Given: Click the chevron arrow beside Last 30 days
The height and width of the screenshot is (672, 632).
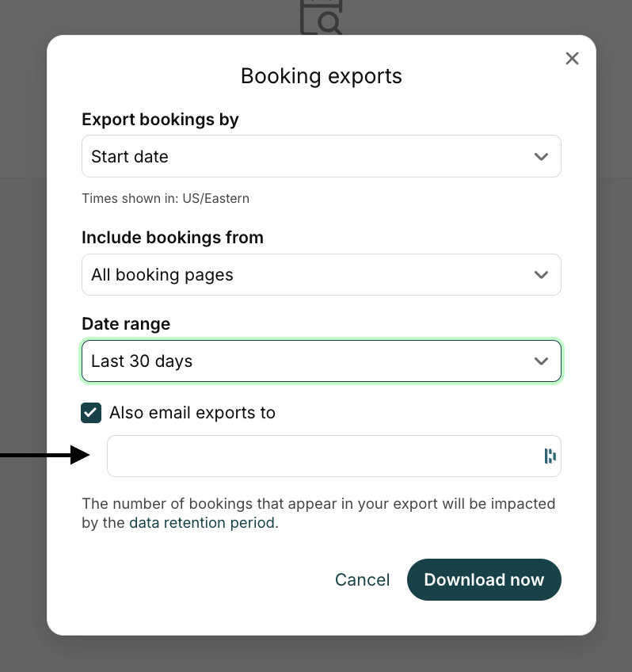Looking at the screenshot, I should [x=541, y=361].
